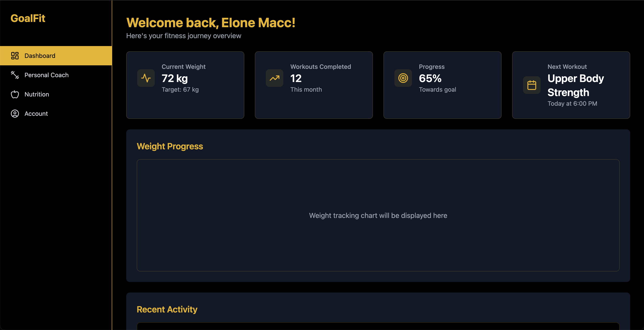Click the Weight Progress heading
The image size is (644, 330).
coord(170,146)
